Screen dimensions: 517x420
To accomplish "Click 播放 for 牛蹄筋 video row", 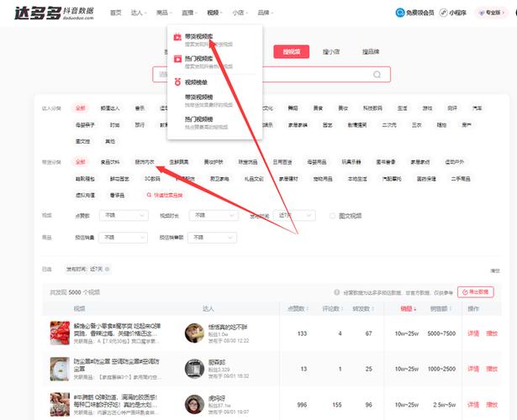I will [492, 405].
